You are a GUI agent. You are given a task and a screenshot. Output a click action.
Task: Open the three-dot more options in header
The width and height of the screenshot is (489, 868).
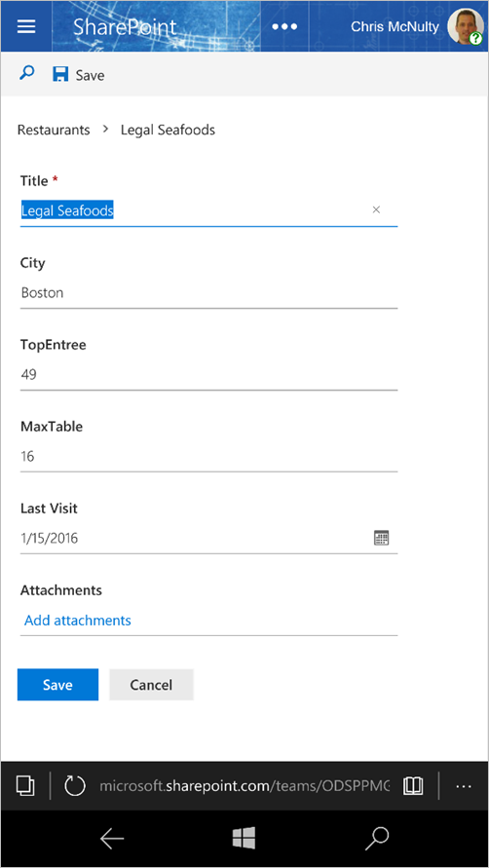pyautogui.click(x=284, y=26)
